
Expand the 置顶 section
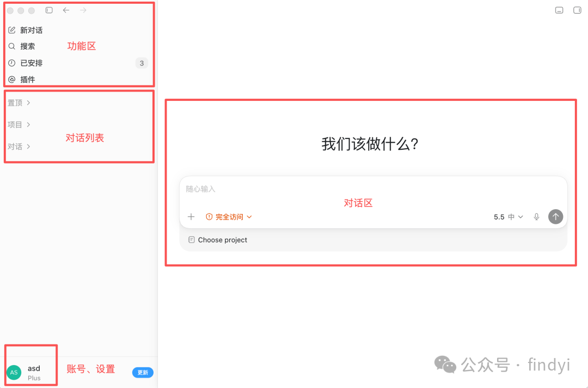coord(19,102)
